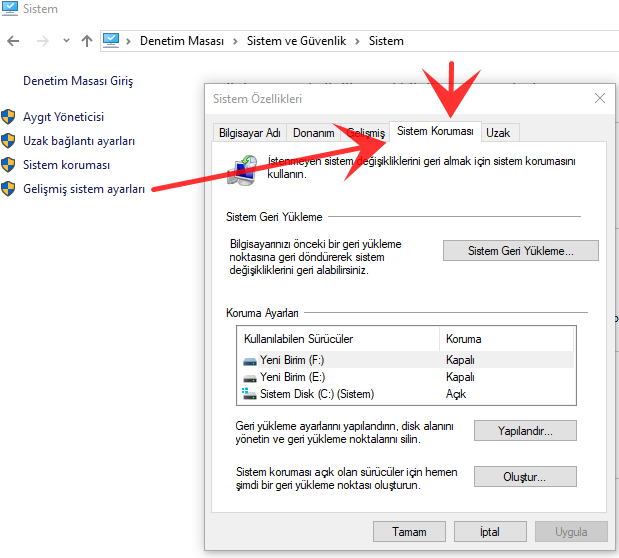The height and width of the screenshot is (558, 619).
Task: Click the system protection monitor icon
Action: point(242,170)
